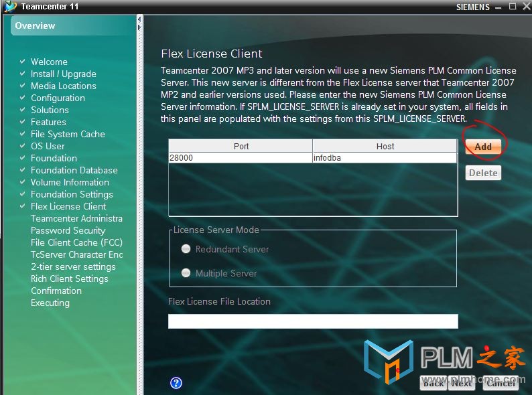
Task: Select TcServer Character Enc step
Action: coord(77,254)
